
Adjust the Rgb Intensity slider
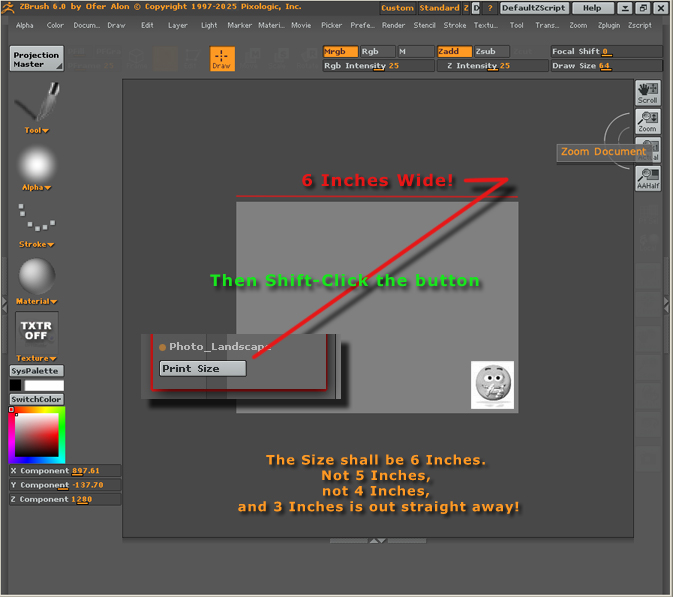(x=378, y=66)
